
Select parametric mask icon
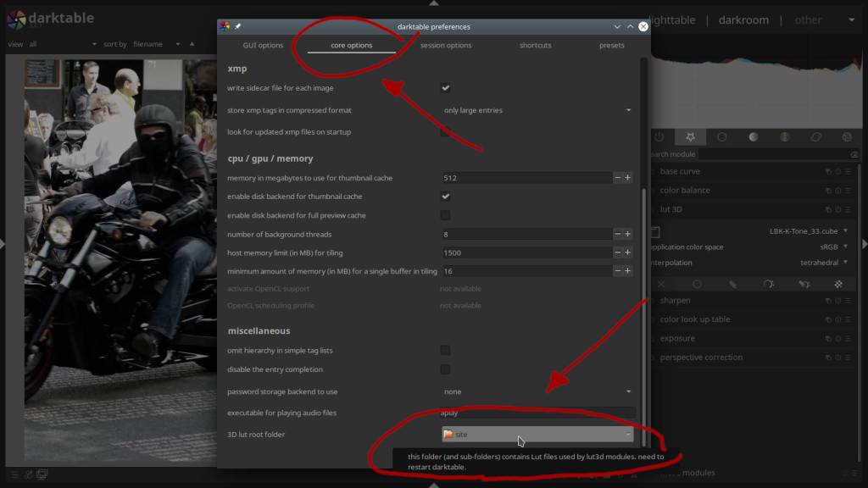tap(768, 284)
